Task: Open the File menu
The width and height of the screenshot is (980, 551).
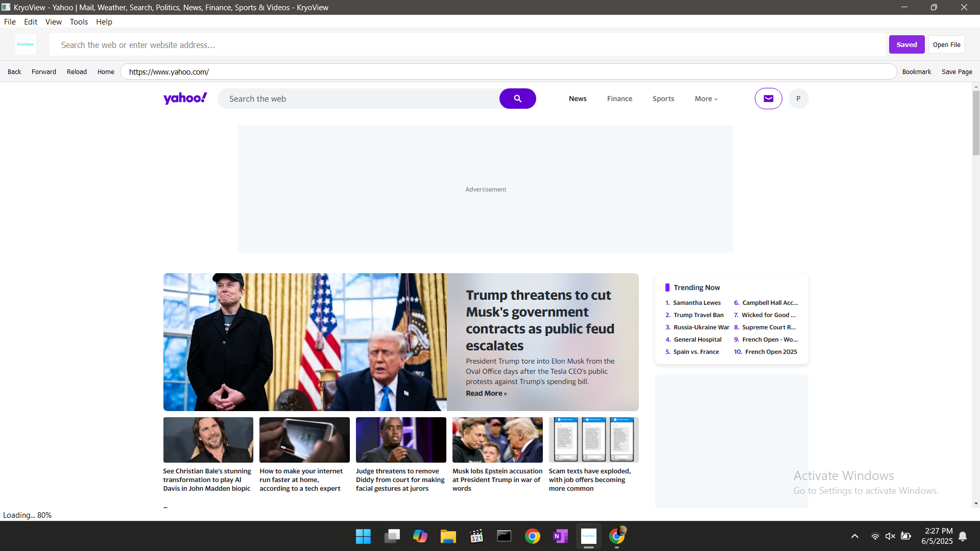Action: coord(10,22)
